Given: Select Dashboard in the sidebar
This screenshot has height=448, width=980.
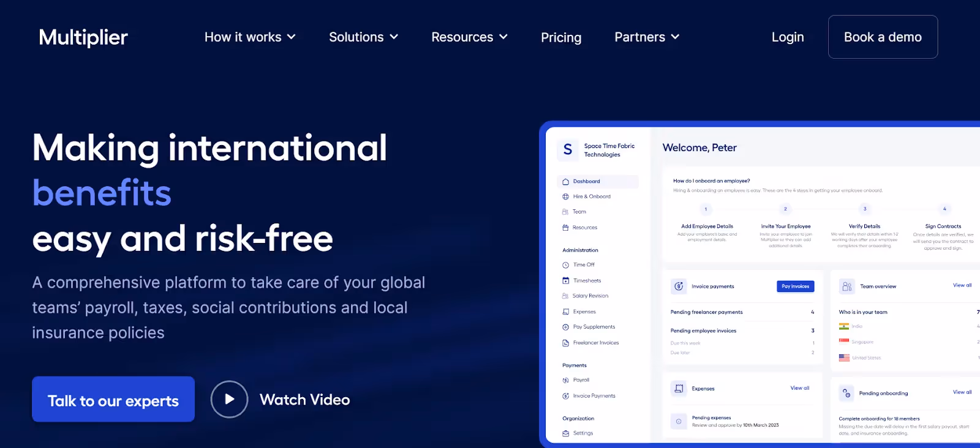Looking at the screenshot, I should click(598, 182).
